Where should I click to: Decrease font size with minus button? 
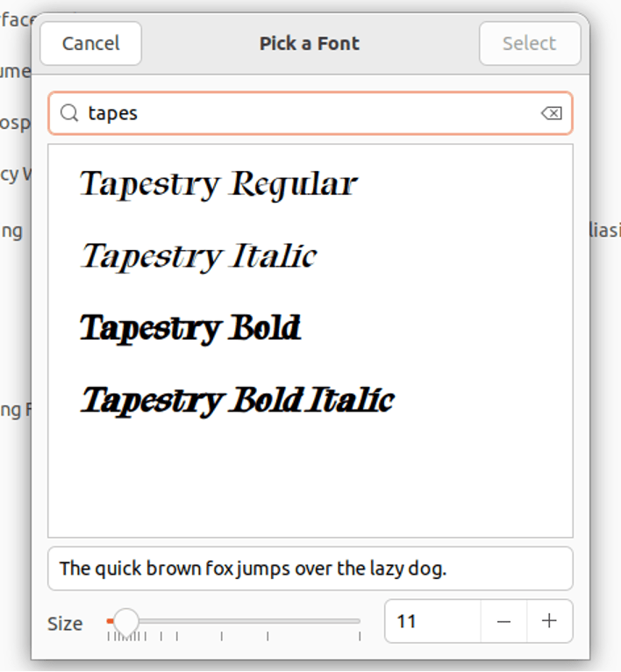pyautogui.click(x=503, y=621)
